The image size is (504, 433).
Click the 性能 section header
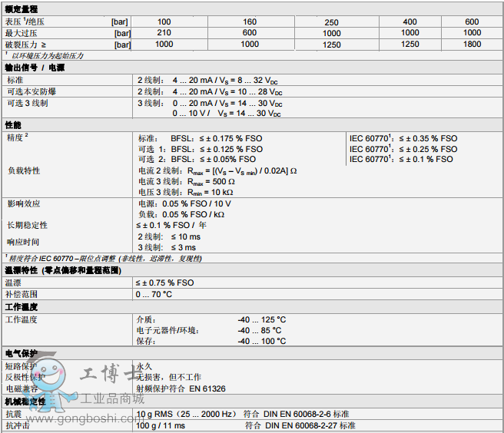click(x=13, y=124)
